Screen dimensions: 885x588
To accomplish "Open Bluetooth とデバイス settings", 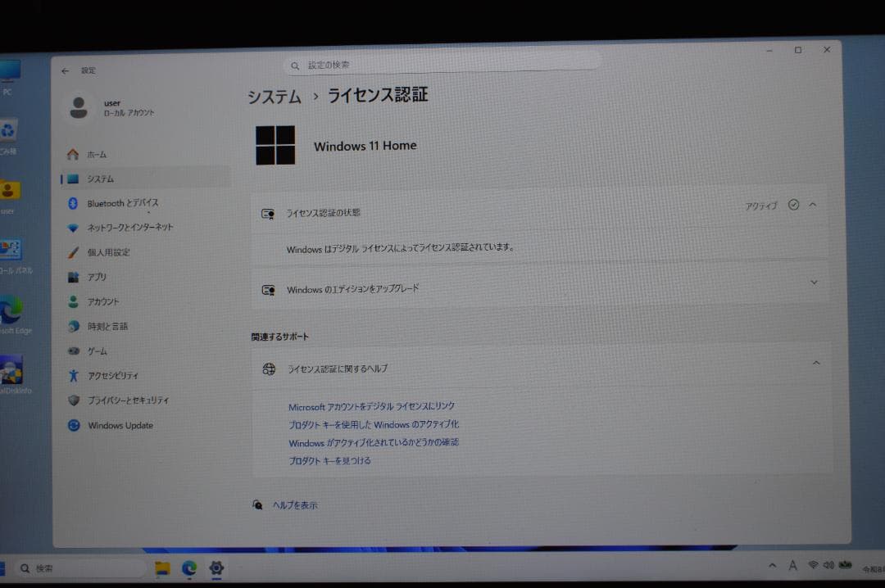I will tap(145, 203).
